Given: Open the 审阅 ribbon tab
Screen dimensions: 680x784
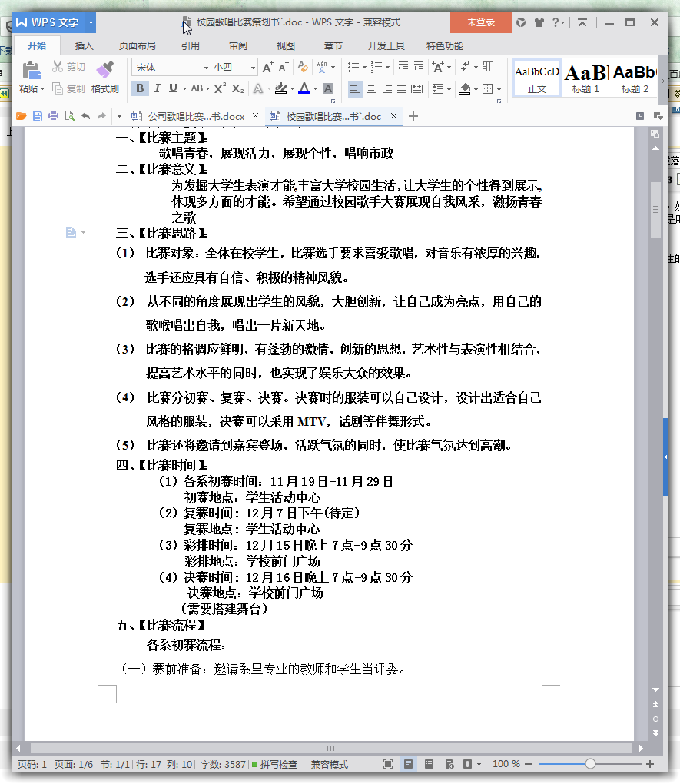Looking at the screenshot, I should [238, 45].
